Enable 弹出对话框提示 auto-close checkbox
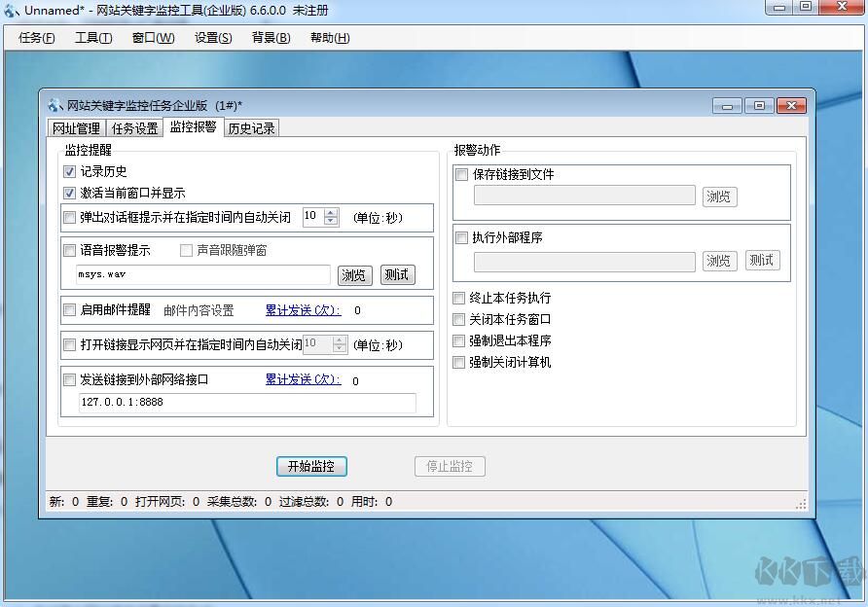This screenshot has width=868, height=607. point(69,218)
